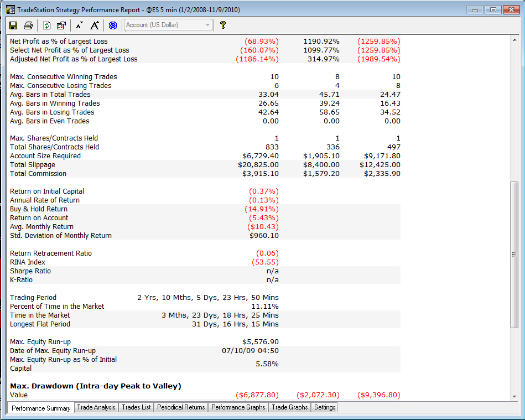Click the 'Total Commission' row label

tap(38, 174)
